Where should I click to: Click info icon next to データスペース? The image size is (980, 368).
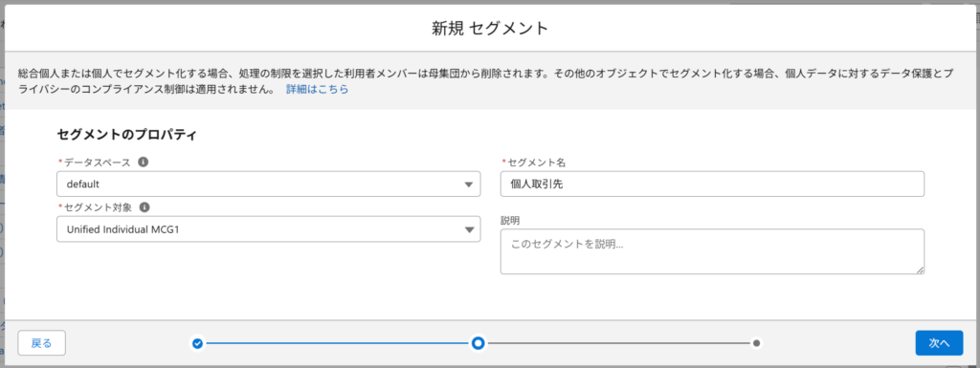144,162
